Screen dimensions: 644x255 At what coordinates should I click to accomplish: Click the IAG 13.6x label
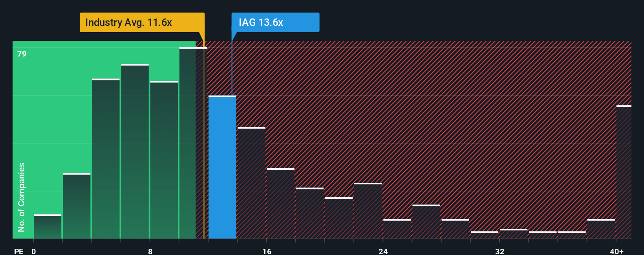click(x=275, y=22)
